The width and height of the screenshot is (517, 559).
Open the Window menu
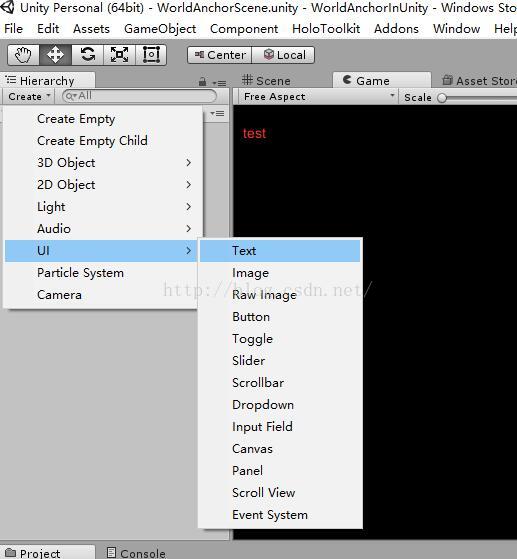[456, 29]
